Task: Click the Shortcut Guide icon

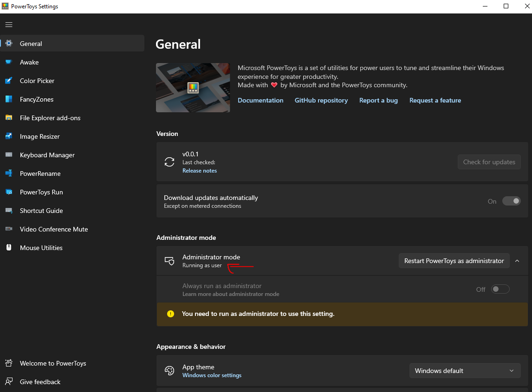Action: pyautogui.click(x=9, y=211)
